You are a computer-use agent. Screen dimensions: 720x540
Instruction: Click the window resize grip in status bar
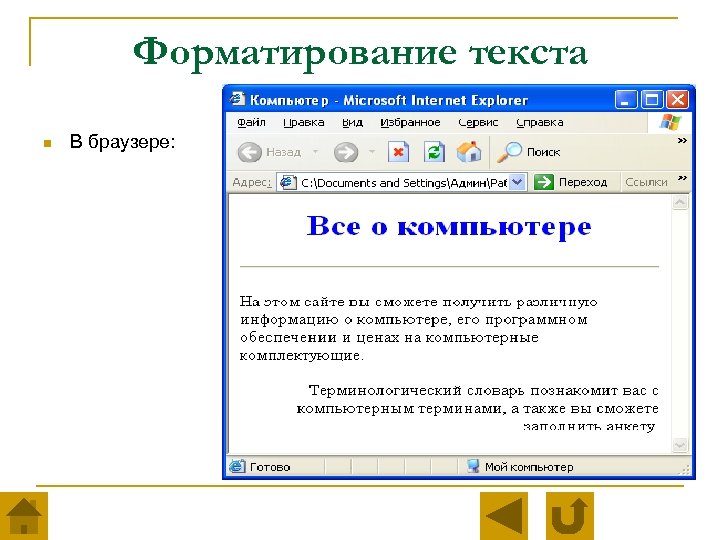point(685,468)
